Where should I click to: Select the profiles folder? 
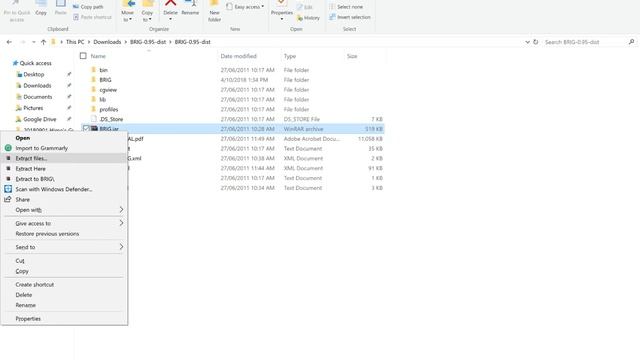click(x=109, y=109)
